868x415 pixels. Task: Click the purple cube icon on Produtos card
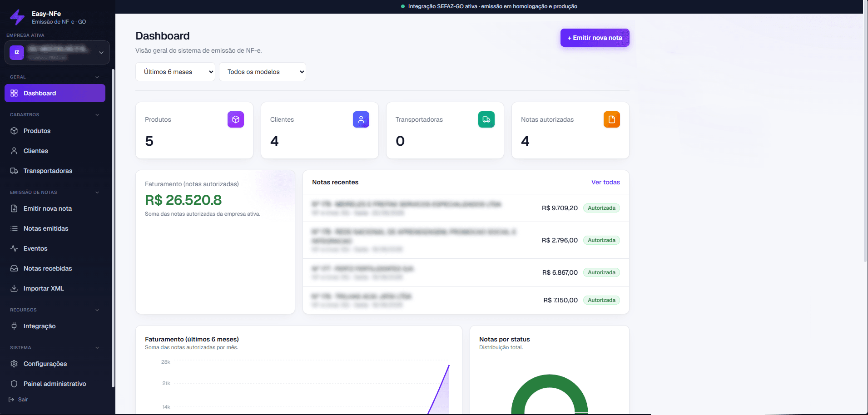click(236, 119)
